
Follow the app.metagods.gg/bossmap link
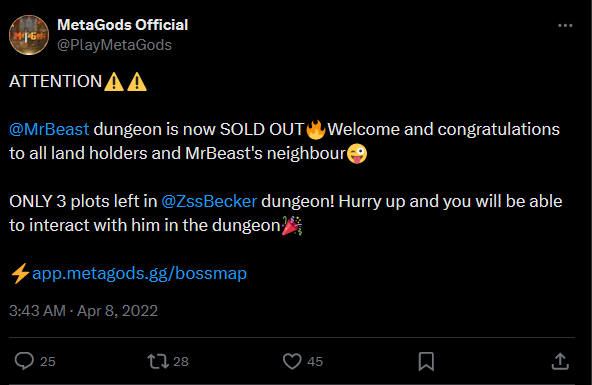click(139, 273)
